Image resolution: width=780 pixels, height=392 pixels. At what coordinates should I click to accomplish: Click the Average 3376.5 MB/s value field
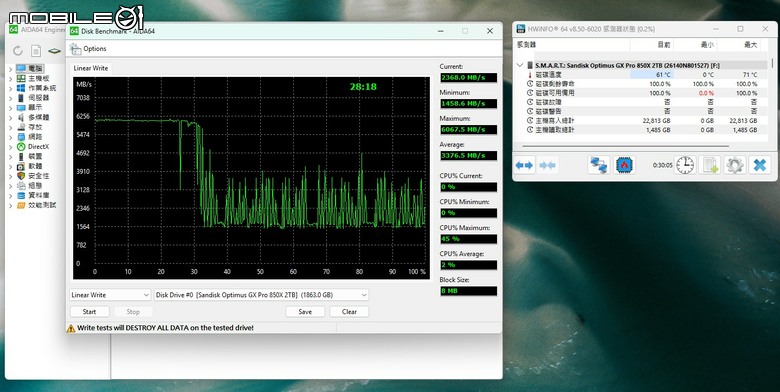click(468, 156)
